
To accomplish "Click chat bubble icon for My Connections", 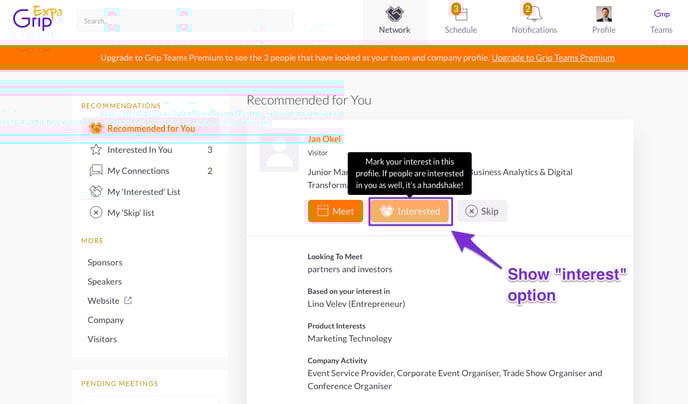I will [x=96, y=170].
